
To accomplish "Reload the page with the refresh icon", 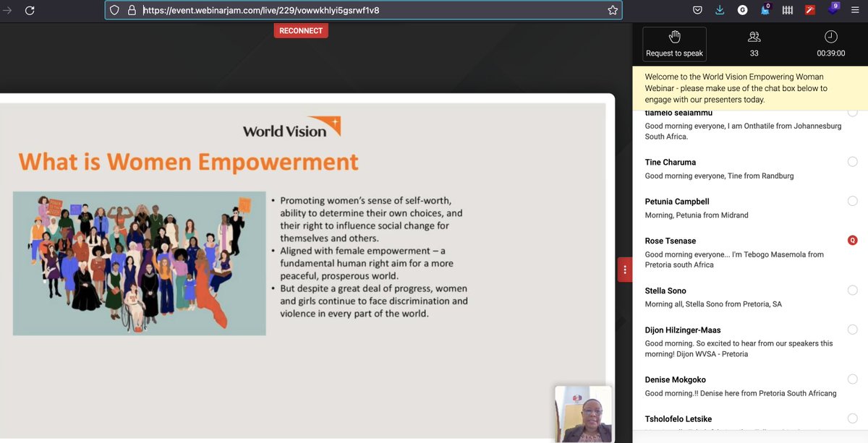I will (30, 10).
